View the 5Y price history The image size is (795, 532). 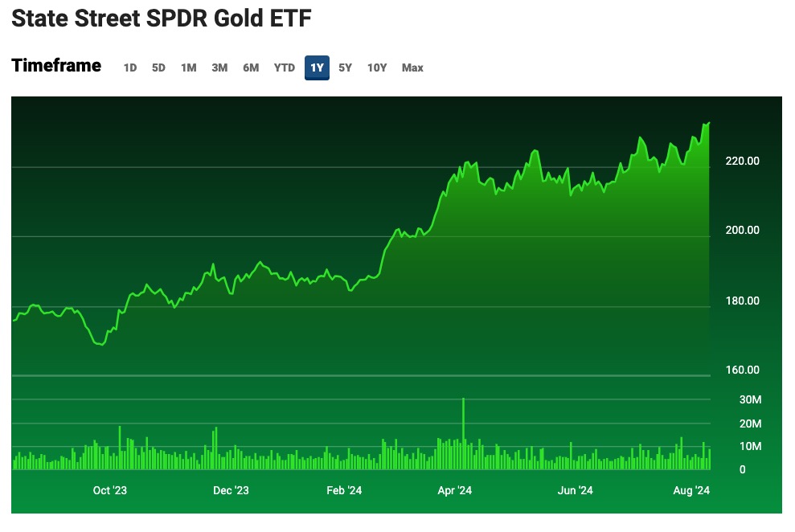345,68
